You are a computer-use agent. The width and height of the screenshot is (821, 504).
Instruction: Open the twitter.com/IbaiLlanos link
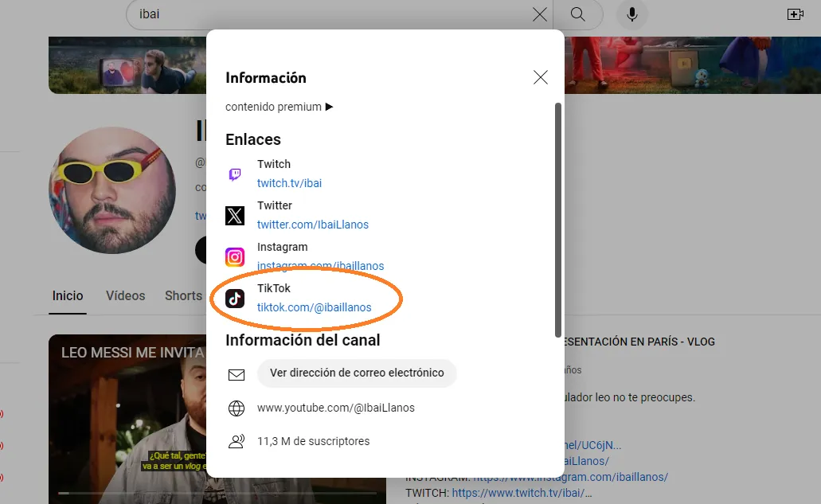click(x=313, y=225)
